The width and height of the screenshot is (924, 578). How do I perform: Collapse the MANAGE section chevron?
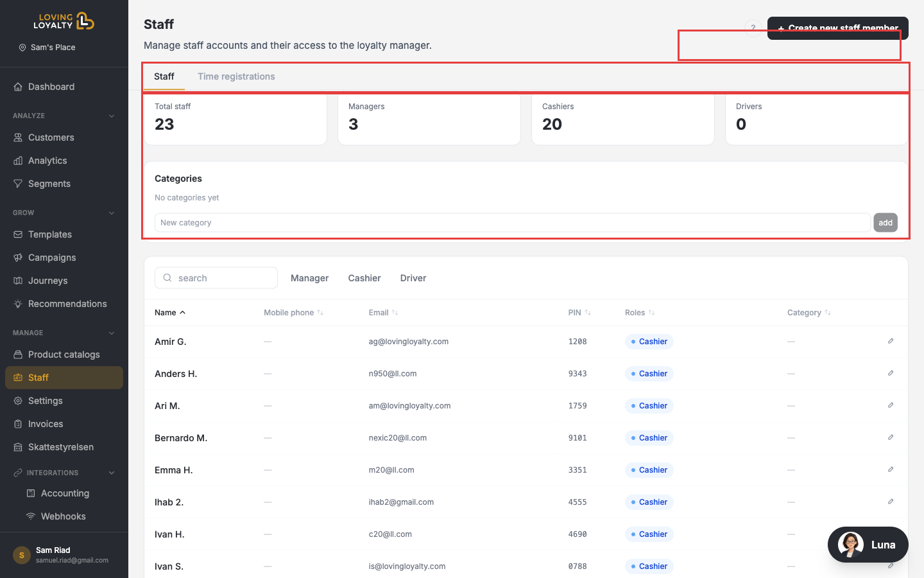[112, 333]
